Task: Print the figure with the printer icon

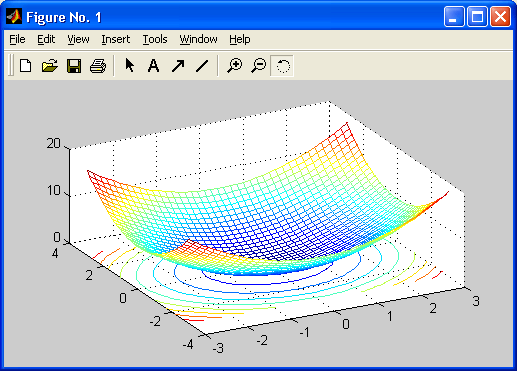Action: tap(98, 66)
